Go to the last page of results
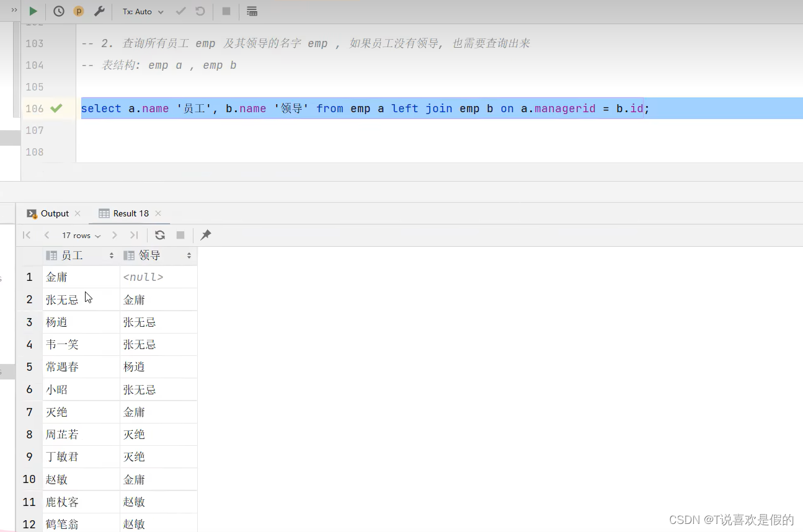The height and width of the screenshot is (532, 803). [134, 235]
